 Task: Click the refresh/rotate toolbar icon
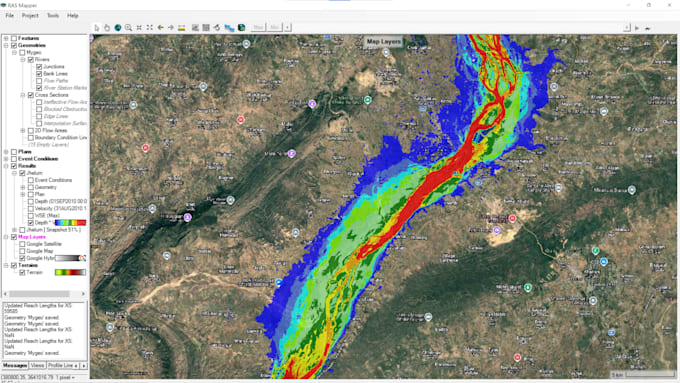[217, 28]
